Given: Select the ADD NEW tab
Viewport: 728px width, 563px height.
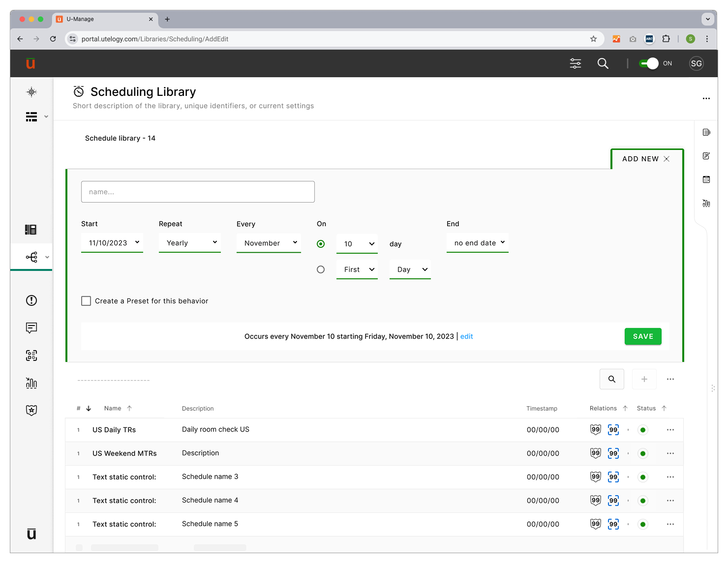Looking at the screenshot, I should (x=640, y=159).
